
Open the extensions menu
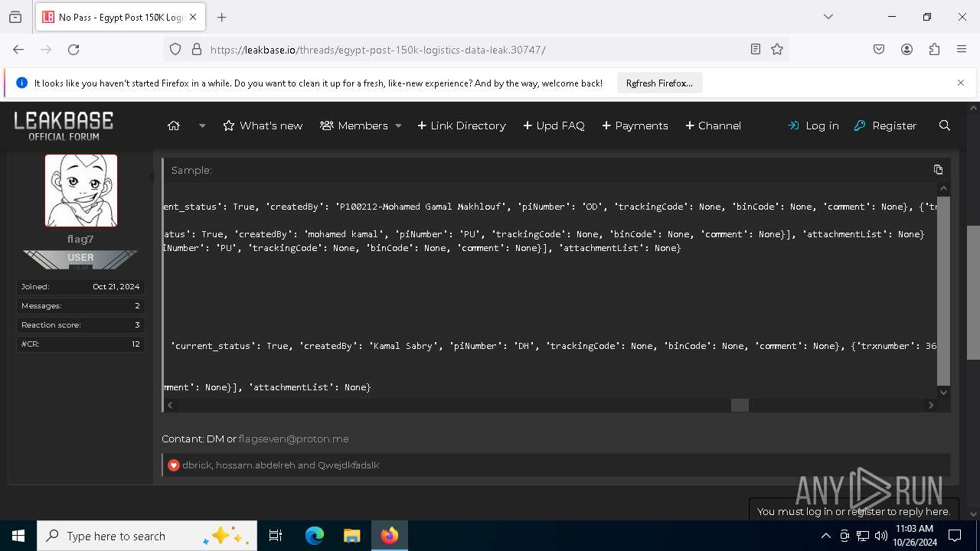934,49
